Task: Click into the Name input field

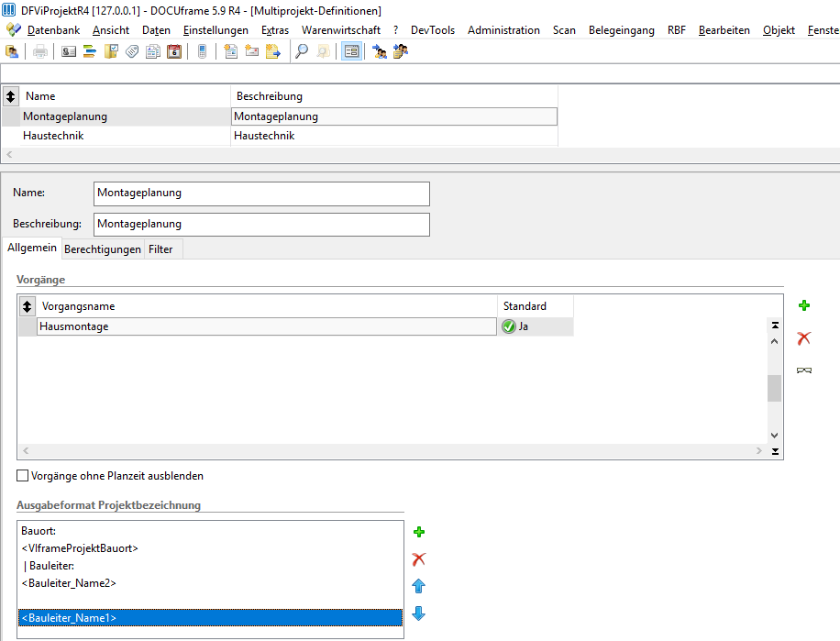Action: click(x=261, y=193)
